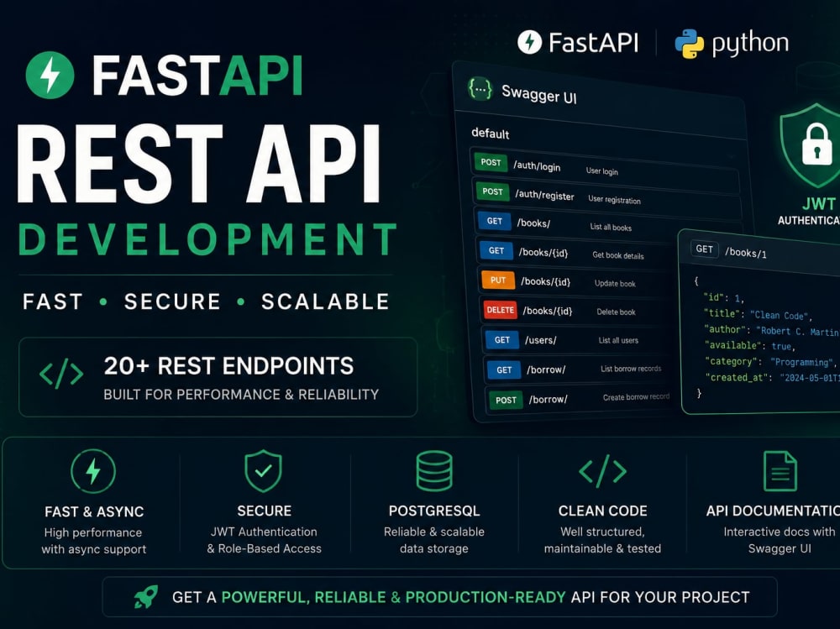Click the '/books/1' path in the response panel

[745, 252]
